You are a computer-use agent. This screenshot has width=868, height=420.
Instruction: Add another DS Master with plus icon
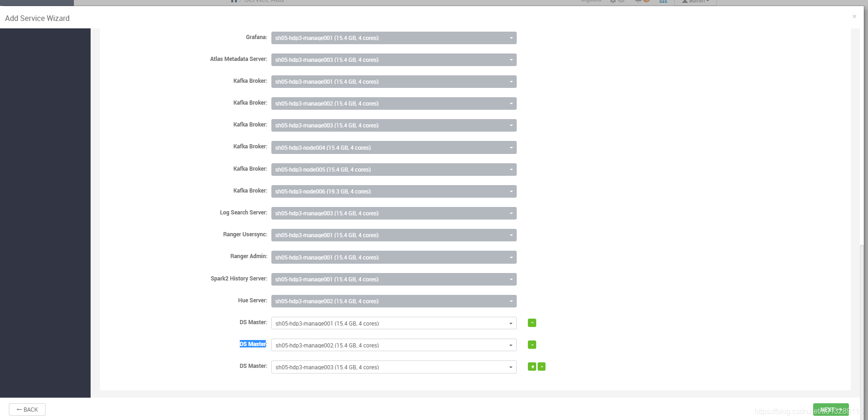click(x=532, y=367)
